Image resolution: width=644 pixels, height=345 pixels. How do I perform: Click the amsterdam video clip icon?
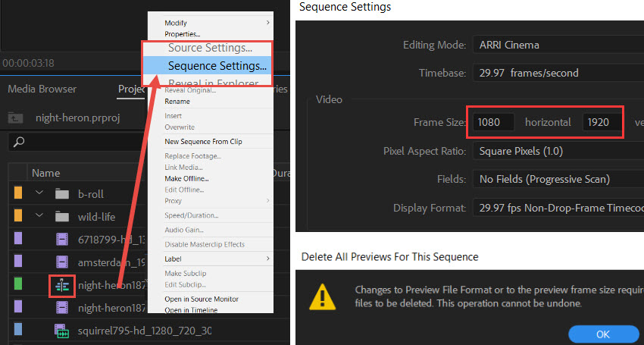tap(62, 262)
